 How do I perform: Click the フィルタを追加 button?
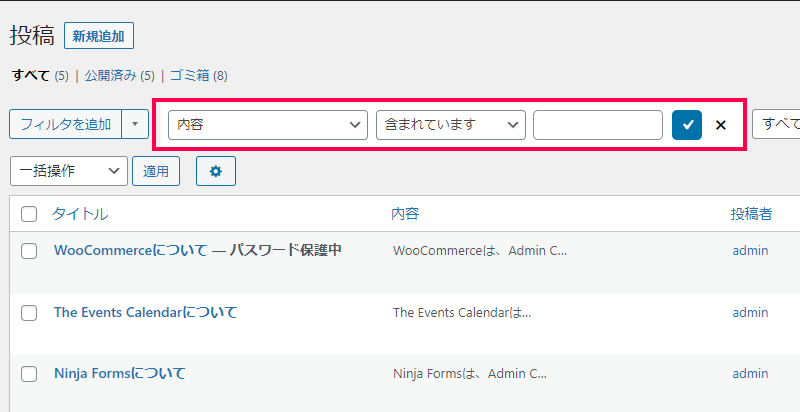66,124
